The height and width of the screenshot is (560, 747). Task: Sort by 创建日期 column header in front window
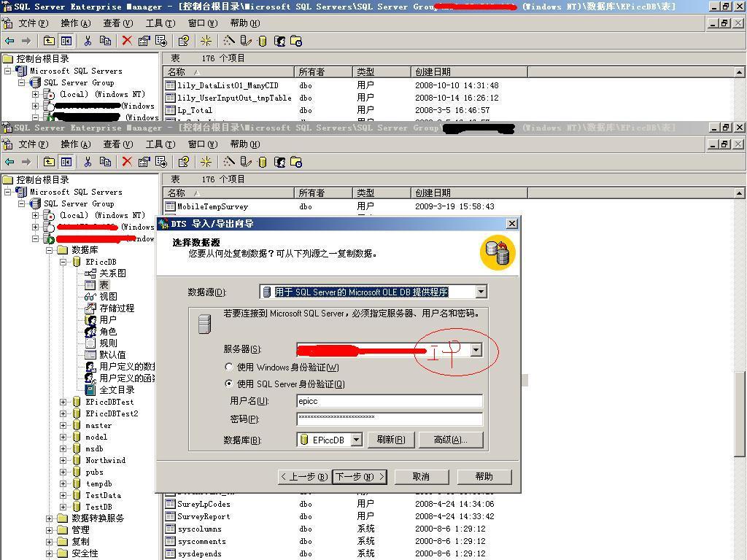click(469, 193)
